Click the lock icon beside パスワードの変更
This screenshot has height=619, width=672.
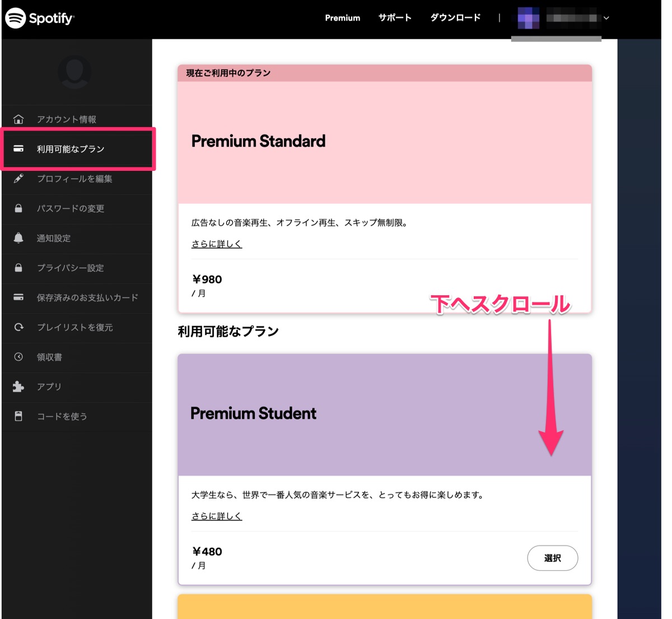click(x=18, y=208)
